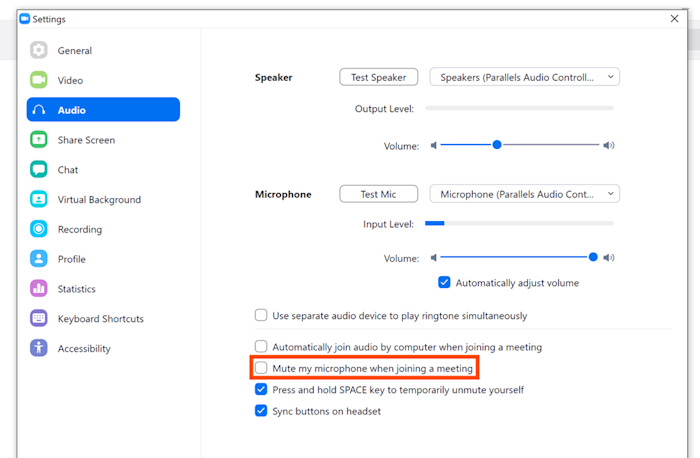Screen dimensions: 700x458
Task: Click the microphone Volume slider handle
Action: (x=593, y=257)
